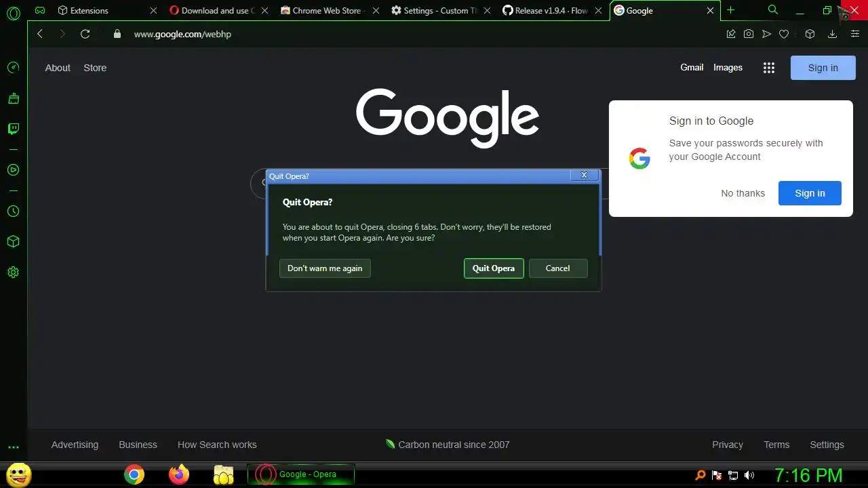Open GX Corner gamepad icon

tap(40, 10)
